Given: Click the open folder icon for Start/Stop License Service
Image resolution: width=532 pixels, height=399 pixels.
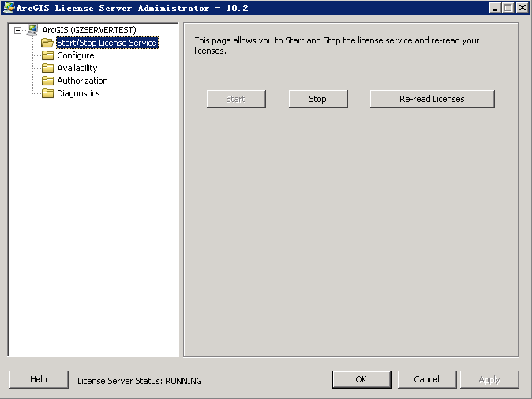Looking at the screenshot, I should pyautogui.click(x=47, y=43).
